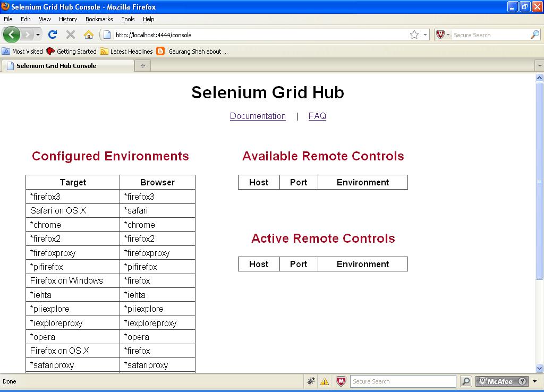The image size is (544, 392).
Task: Go to the browser home page
Action: [89, 35]
